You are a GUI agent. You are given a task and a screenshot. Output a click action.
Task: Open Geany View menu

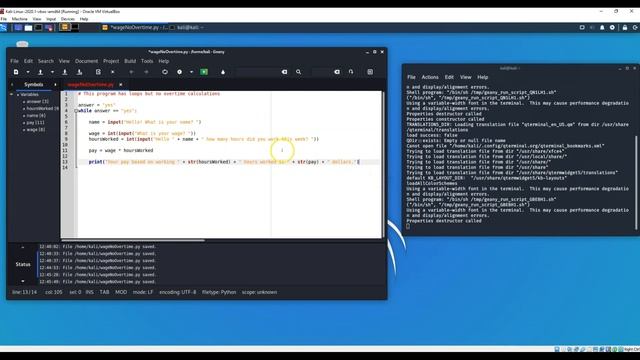click(x=64, y=61)
